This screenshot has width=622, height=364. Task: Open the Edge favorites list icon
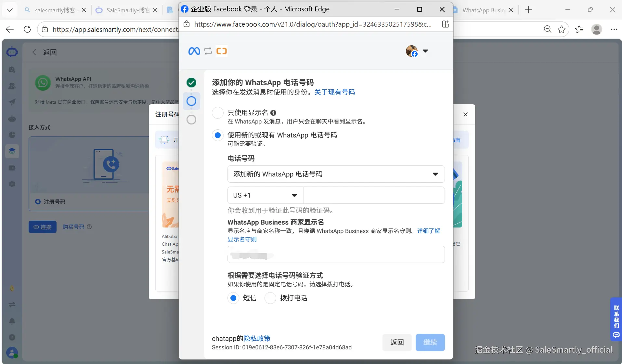click(x=579, y=29)
